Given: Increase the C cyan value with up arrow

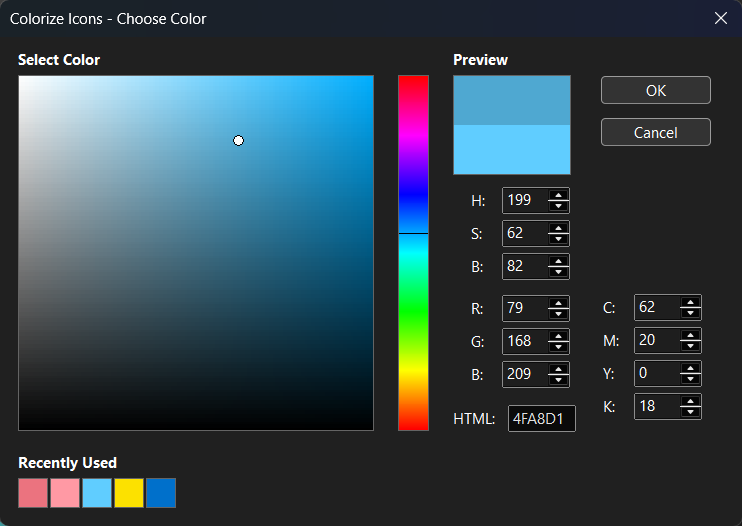Looking at the screenshot, I should pyautogui.click(x=690, y=302).
